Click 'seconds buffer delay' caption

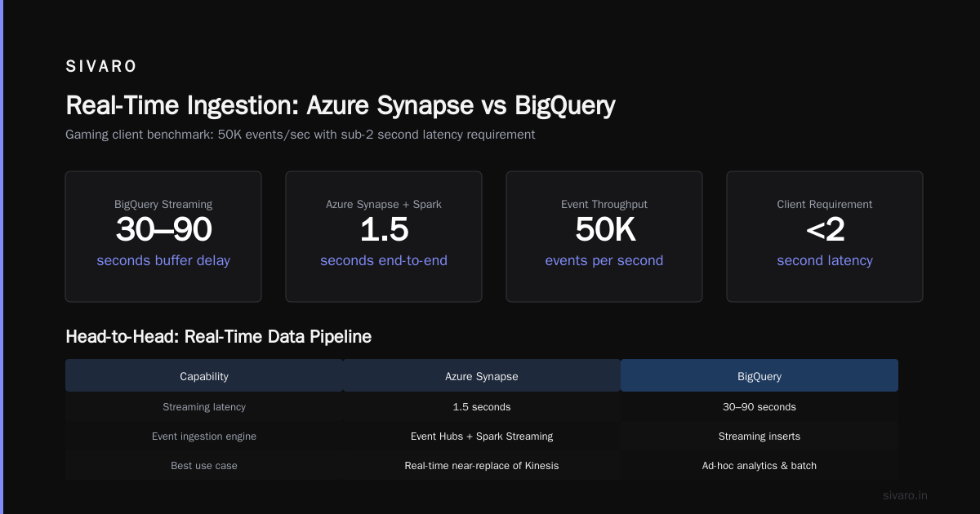163,261
